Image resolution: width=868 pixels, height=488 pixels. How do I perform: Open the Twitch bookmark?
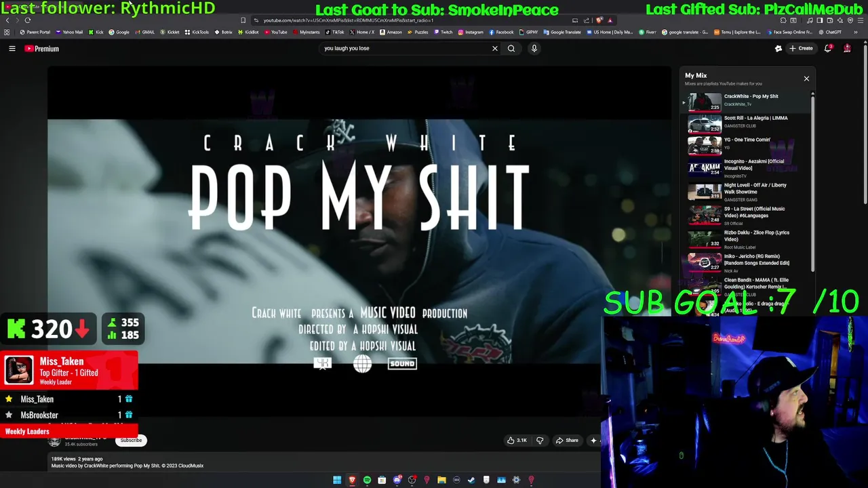[x=443, y=32]
